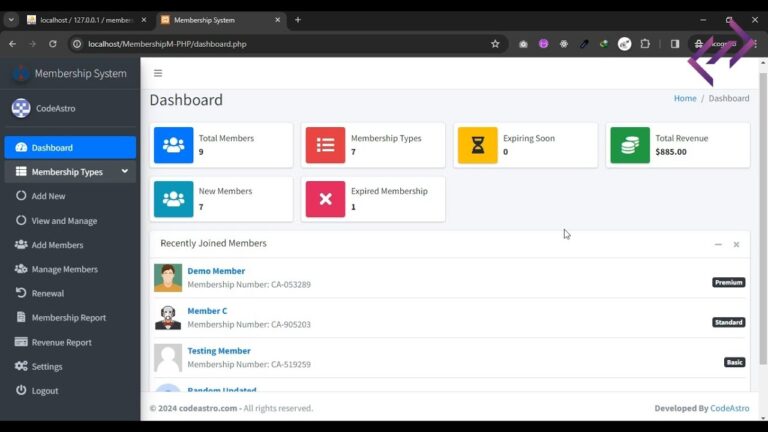
Task: Click the Premium badge
Action: pos(728,282)
